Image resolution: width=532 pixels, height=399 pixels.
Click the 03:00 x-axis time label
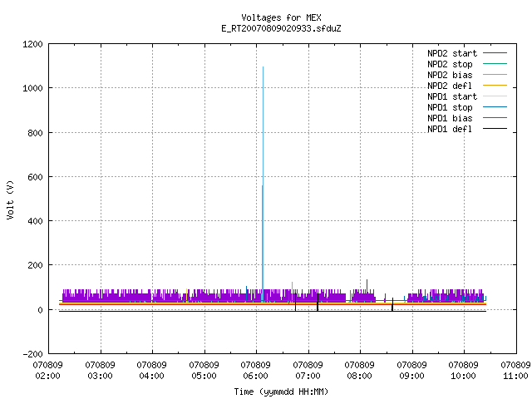click(100, 377)
